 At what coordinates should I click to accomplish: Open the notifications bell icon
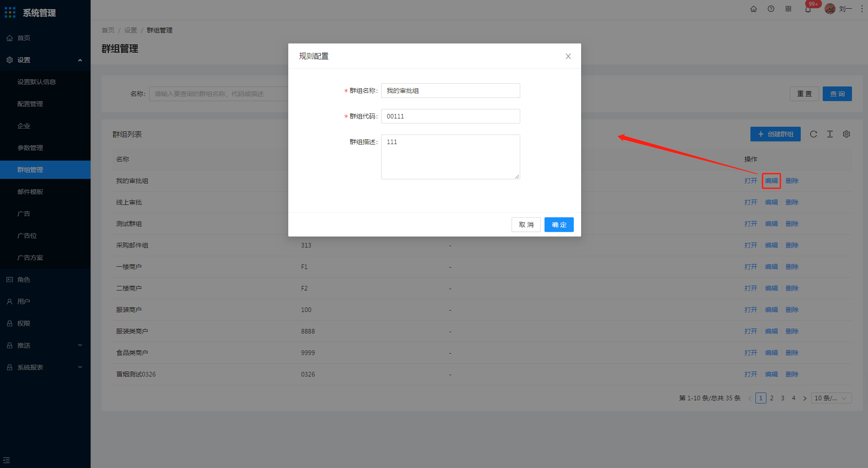[808, 10]
